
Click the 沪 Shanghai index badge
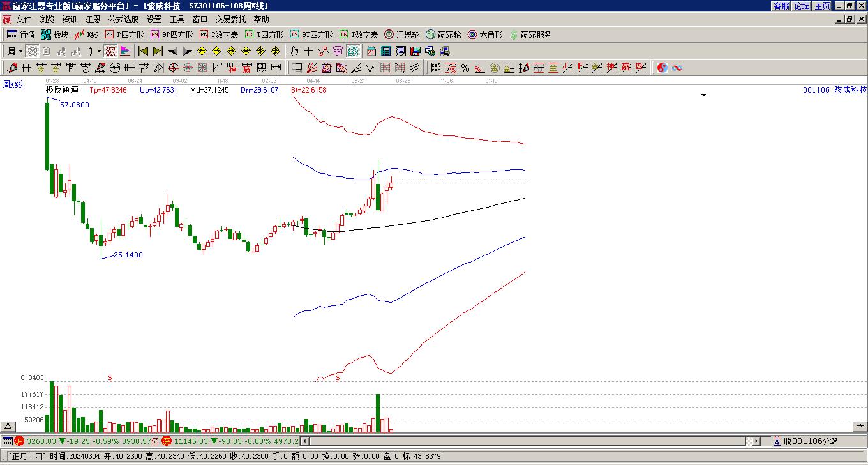click(x=19, y=441)
